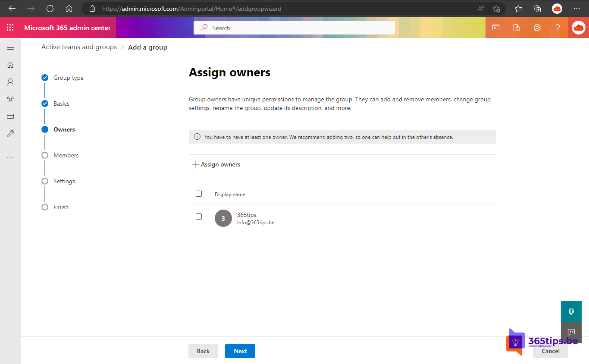Open the Users section in the sidebar
The height and width of the screenshot is (364, 589).
tap(10, 82)
